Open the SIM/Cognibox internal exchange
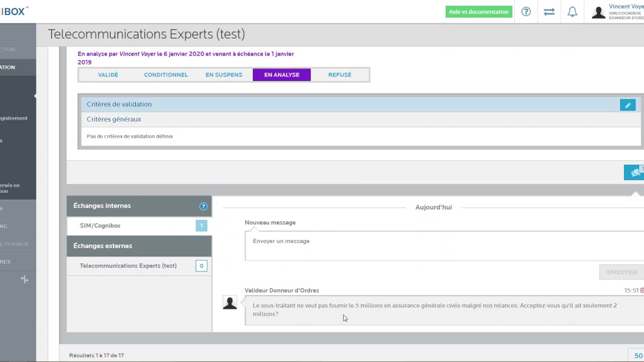Image resolution: width=644 pixels, height=362 pixels. tap(100, 226)
